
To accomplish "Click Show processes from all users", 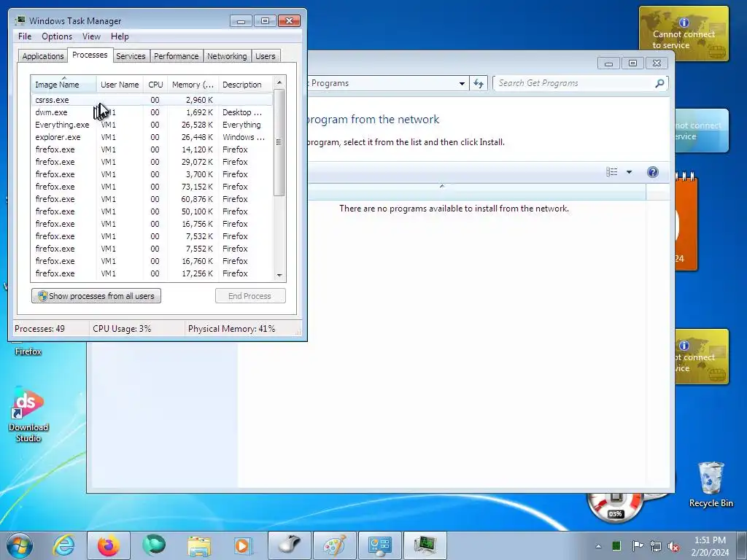I will (96, 296).
